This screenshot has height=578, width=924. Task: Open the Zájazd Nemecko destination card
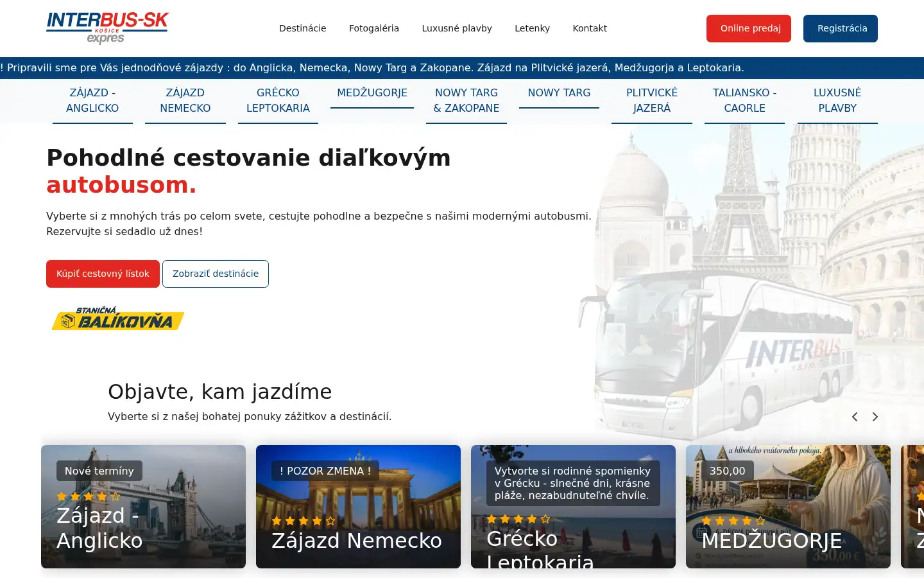tap(358, 507)
